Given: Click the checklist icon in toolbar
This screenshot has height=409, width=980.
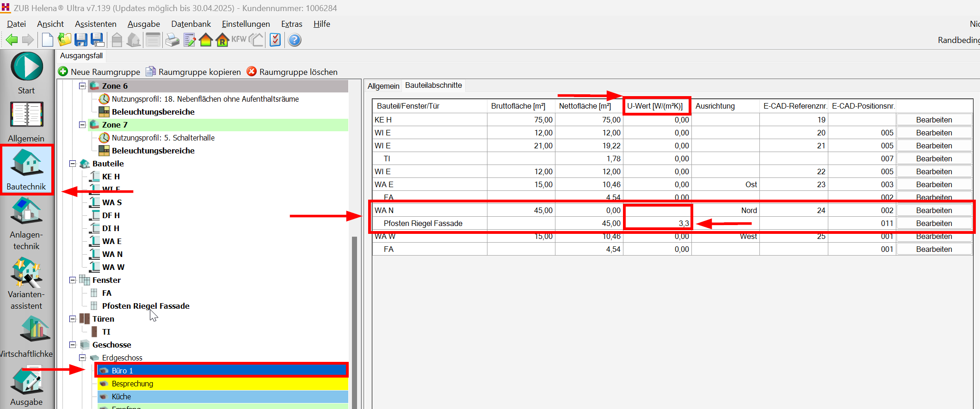Looking at the screenshot, I should 275,40.
